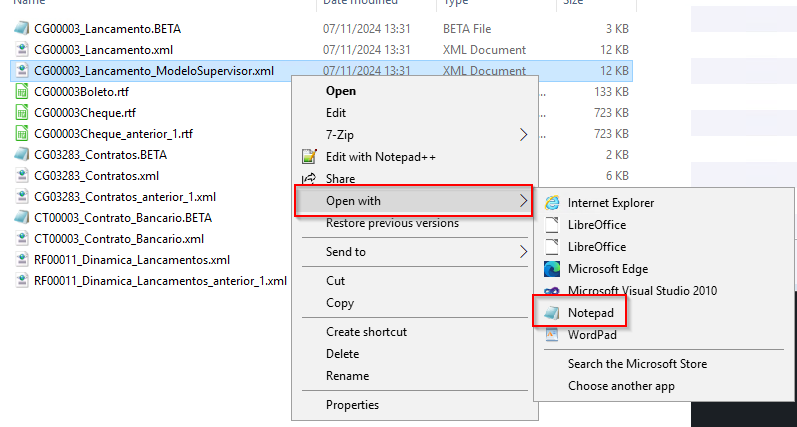
Task: Expand the Open with submenu arrow
Action: point(523,201)
